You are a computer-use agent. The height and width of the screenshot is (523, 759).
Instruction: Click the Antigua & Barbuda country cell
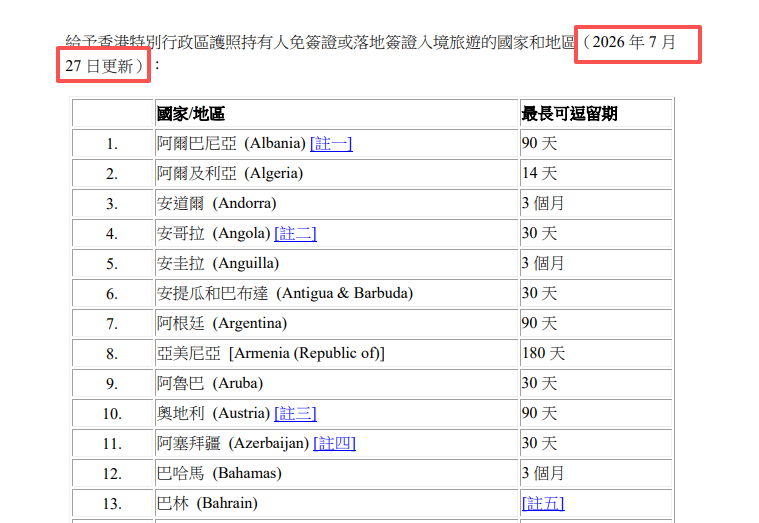tap(337, 293)
